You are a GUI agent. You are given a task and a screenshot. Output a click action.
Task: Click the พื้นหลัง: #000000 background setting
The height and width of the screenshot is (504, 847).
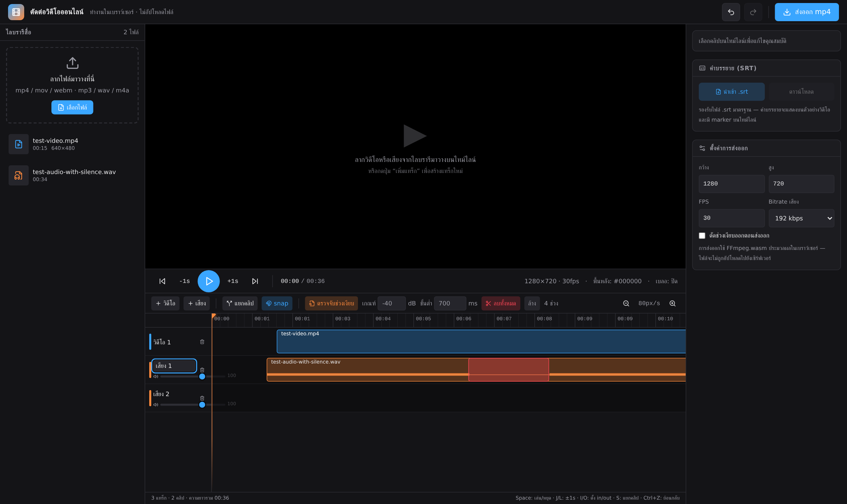point(617,281)
